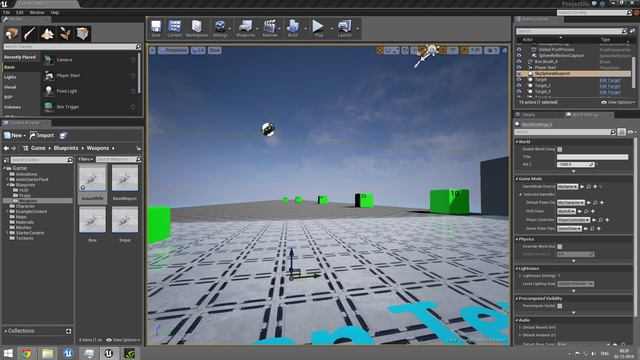Click the New button in Content Browser
Viewport: 640px width, 360px height.
tap(15, 136)
